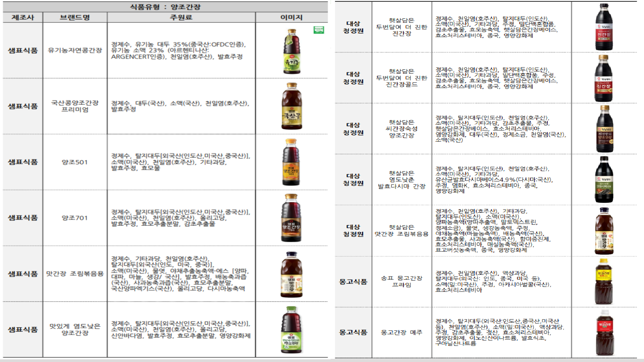The image size is (644, 362).
Task: Select the 양조501 brand name cell
Action: [75, 162]
